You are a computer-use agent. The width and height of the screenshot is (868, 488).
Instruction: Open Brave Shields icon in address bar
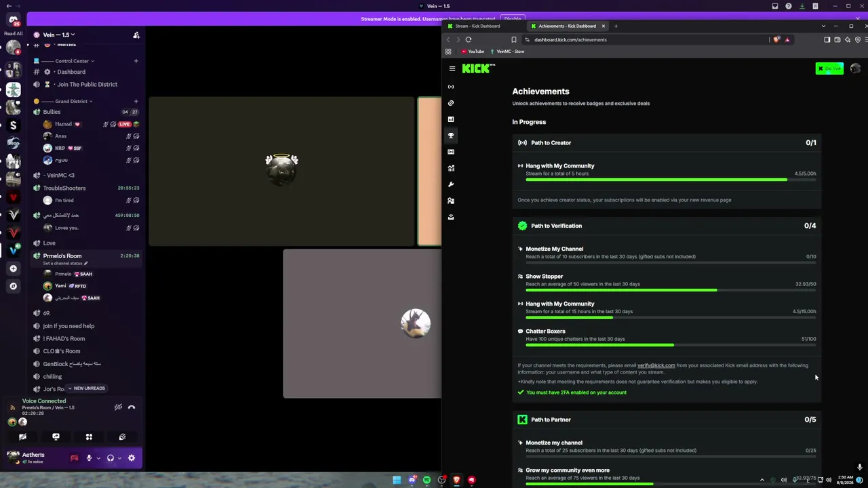[x=777, y=39]
